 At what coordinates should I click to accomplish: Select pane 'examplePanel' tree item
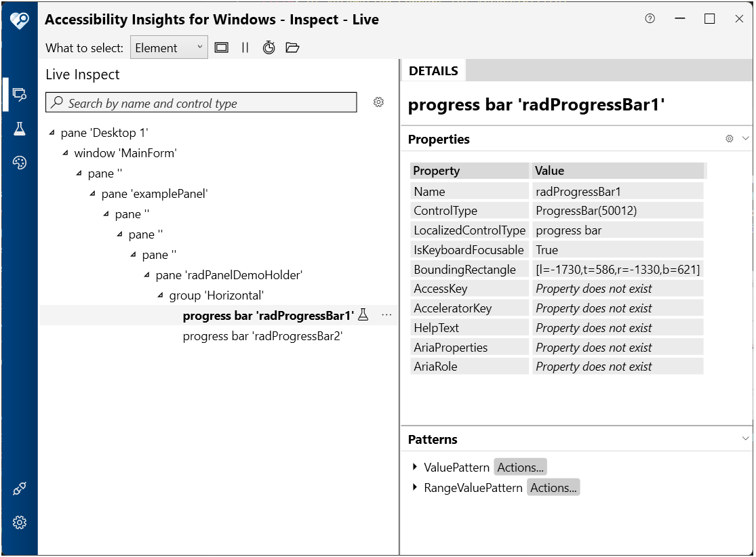pos(155,194)
